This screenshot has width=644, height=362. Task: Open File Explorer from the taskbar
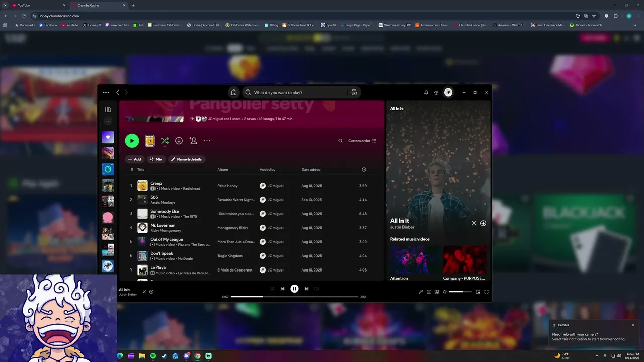[142, 356]
